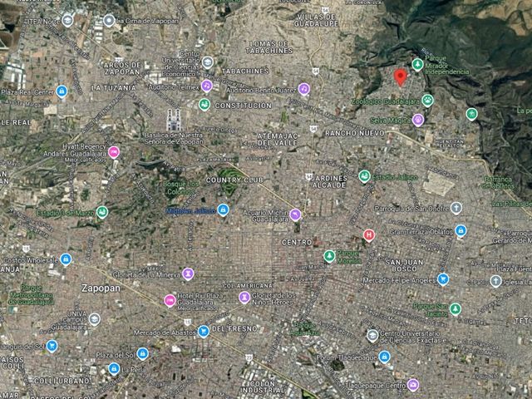Image resolution: width=532 pixels, height=399 pixels.
Task: Click the Tlaquepaque Centro purple marker
Action: [x=413, y=385]
